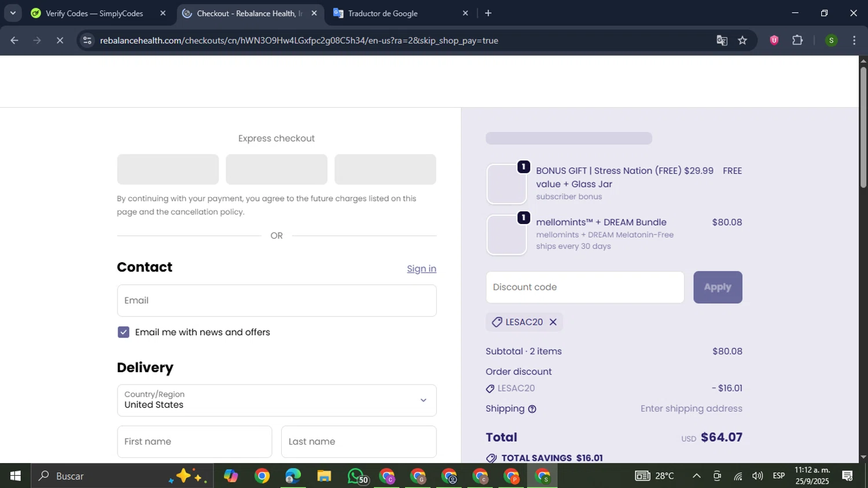Click the Order discount -$16.01 amount
Screen dimensions: 868x488
point(727,388)
